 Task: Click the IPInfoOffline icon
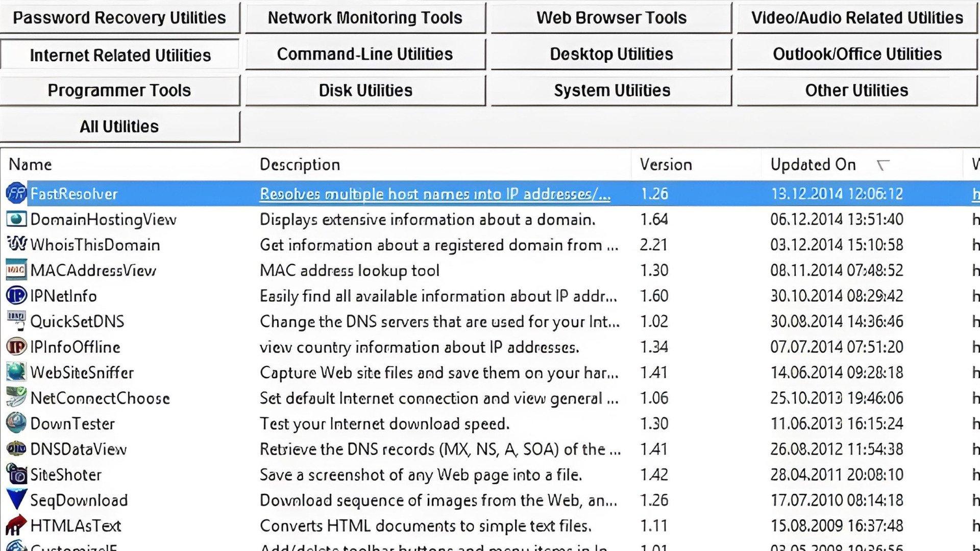point(16,346)
